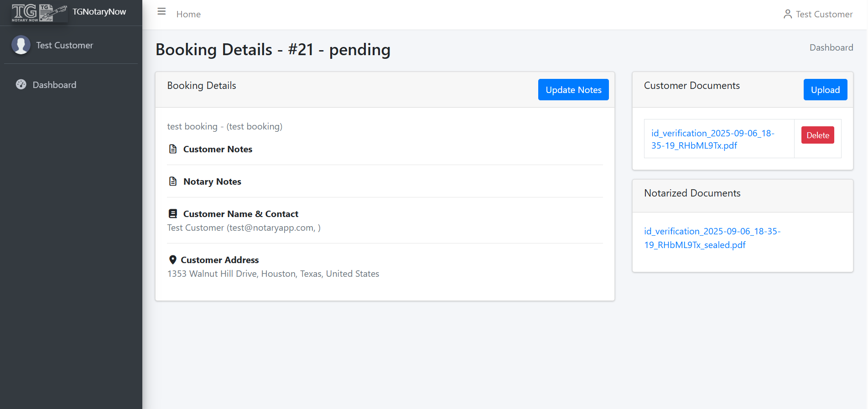Click the Customer Notes document icon
The width and height of the screenshot is (868, 409).
pyautogui.click(x=173, y=149)
